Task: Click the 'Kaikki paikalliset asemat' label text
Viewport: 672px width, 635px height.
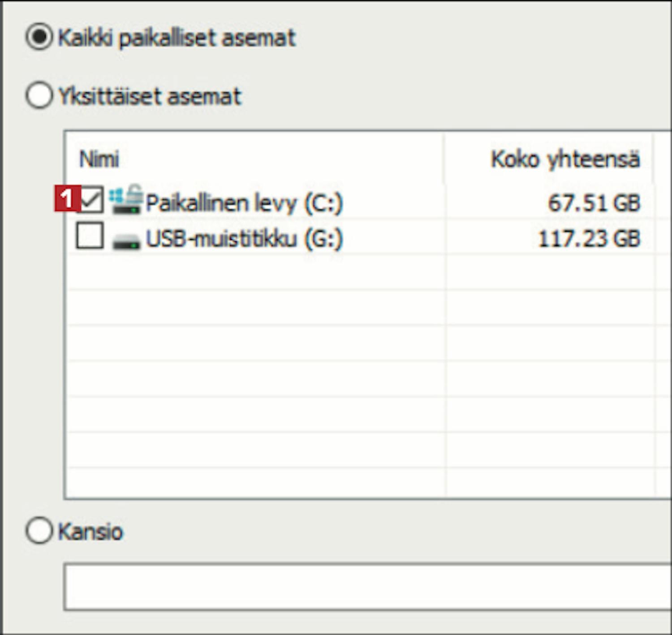Action: point(177,38)
